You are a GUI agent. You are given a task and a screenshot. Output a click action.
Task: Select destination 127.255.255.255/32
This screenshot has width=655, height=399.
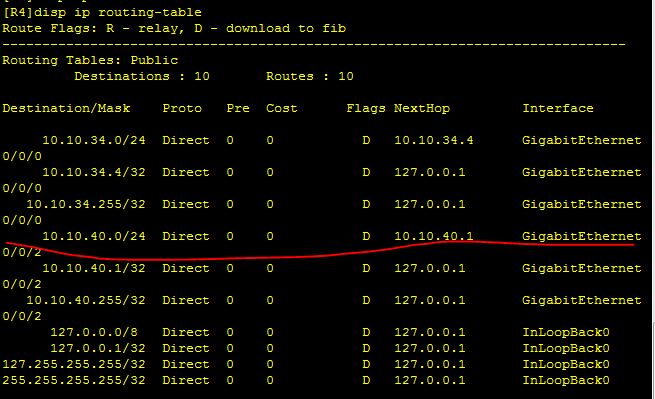click(x=74, y=365)
